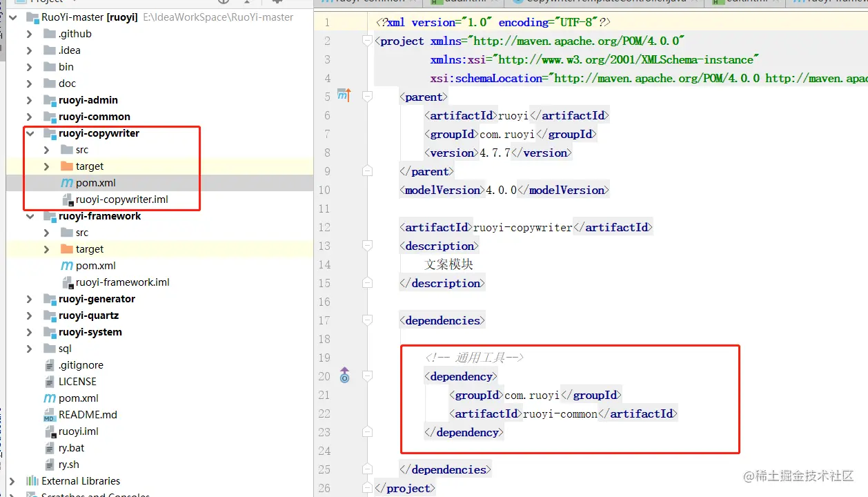This screenshot has width=868, height=497.
Task: Click README.md markdown file icon
Action: (50, 415)
